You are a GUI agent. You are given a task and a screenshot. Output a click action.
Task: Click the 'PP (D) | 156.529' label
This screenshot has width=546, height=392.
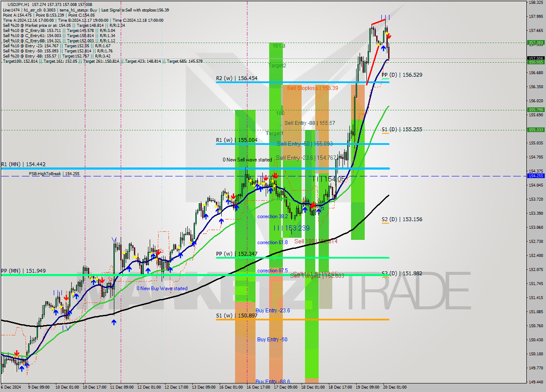coord(402,75)
